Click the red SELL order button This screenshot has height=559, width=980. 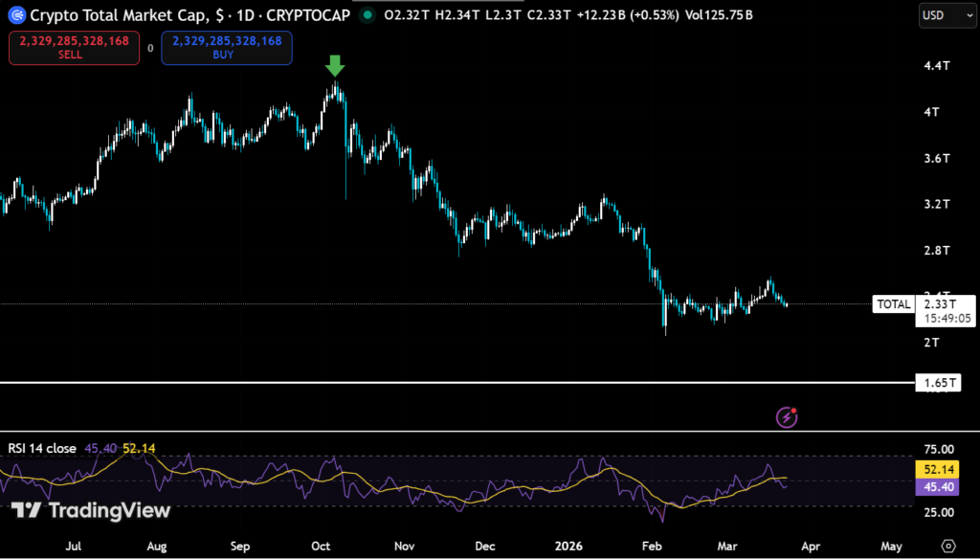pyautogui.click(x=74, y=47)
